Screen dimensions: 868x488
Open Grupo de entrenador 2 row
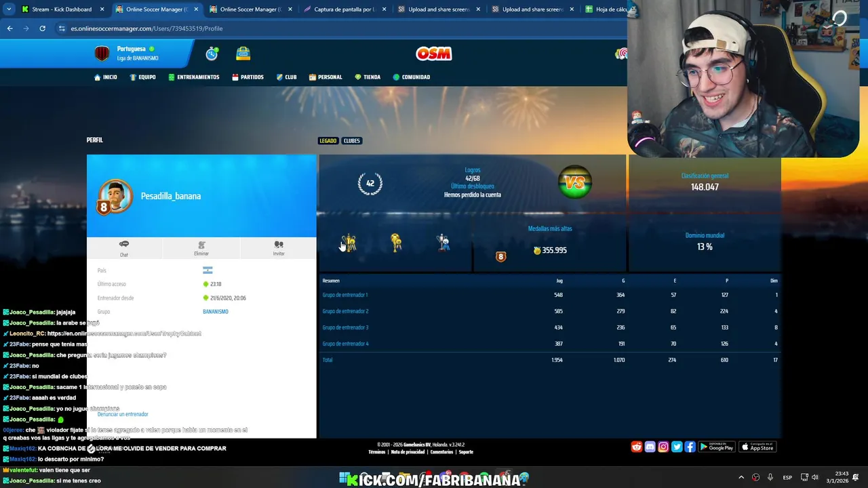[550, 311]
